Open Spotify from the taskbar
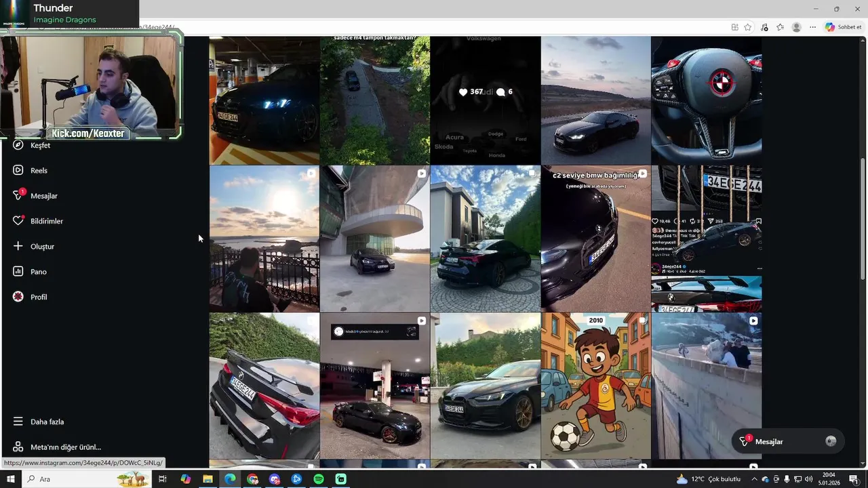This screenshot has height=488, width=868. click(x=319, y=479)
